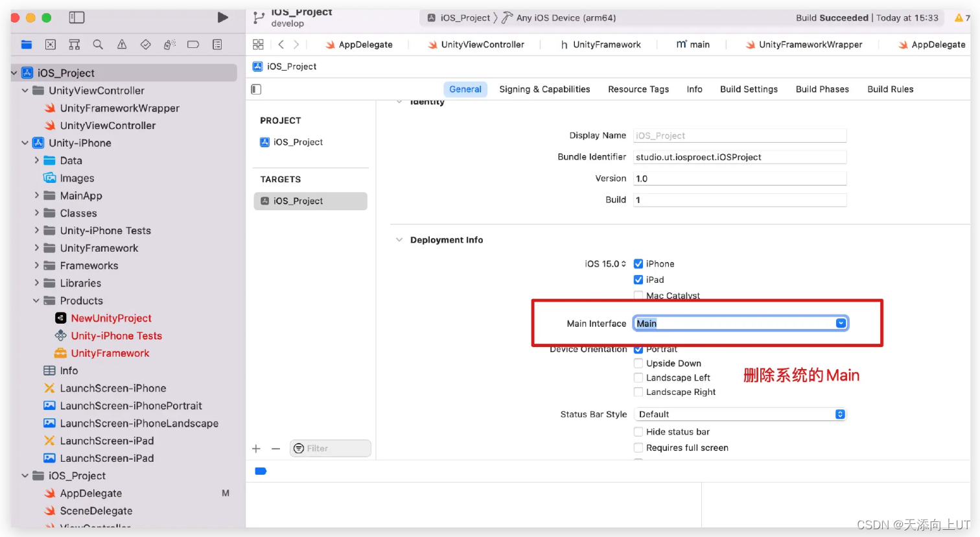Select the NewUnityProject app product
The image size is (980, 537).
111,318
